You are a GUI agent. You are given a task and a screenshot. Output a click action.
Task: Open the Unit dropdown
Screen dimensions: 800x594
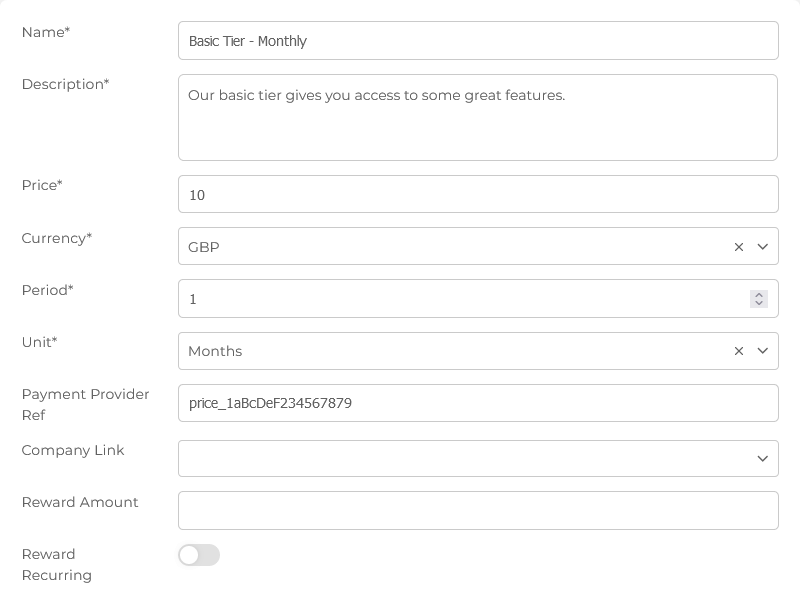[x=763, y=351]
